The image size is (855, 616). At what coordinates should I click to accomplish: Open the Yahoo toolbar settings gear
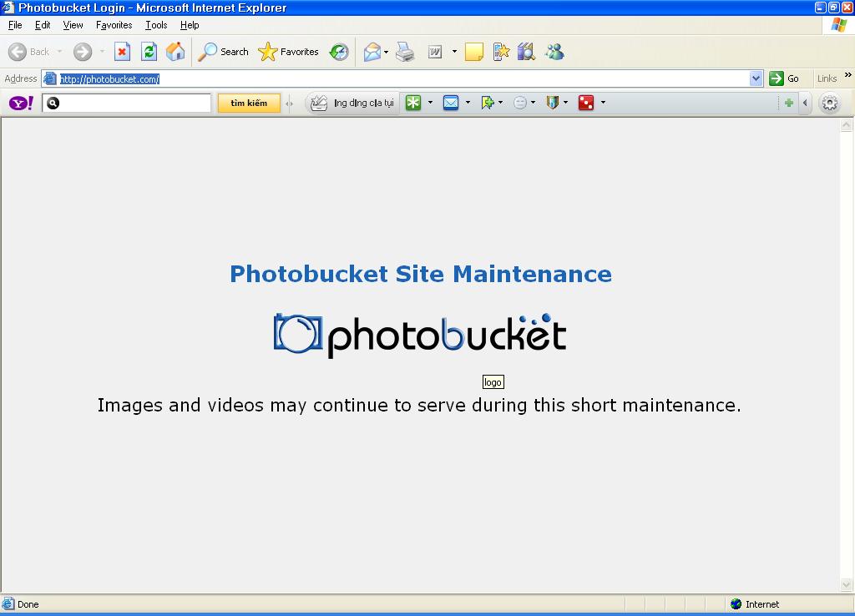click(829, 103)
